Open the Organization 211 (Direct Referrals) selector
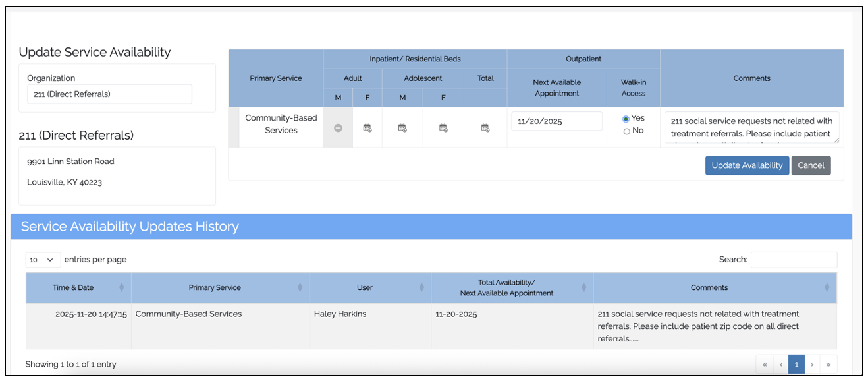Image resolution: width=868 pixels, height=385 pixels. click(109, 94)
